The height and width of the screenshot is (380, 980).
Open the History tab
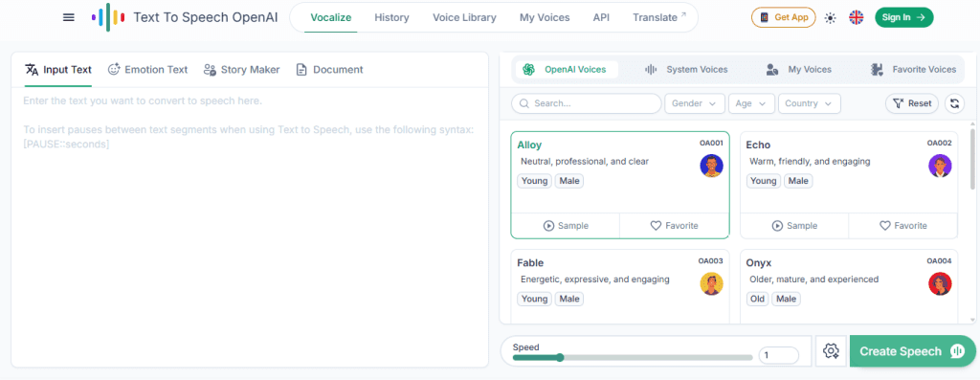click(391, 17)
